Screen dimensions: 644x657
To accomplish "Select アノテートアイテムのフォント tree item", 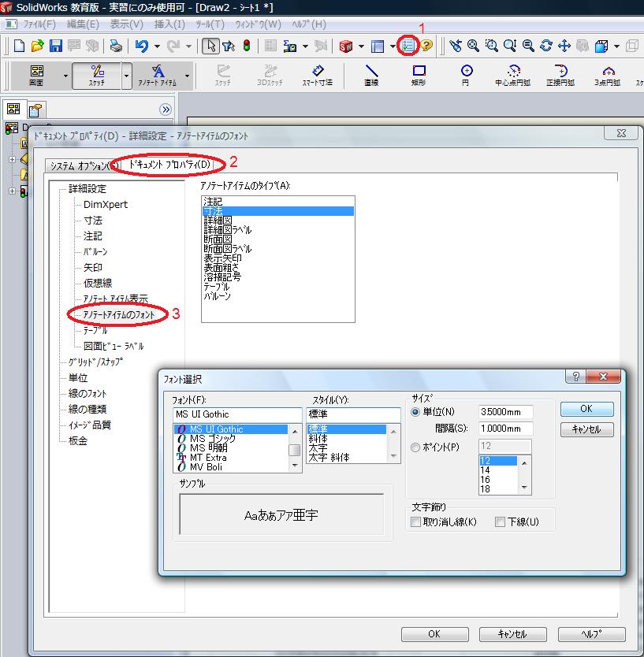I will (x=119, y=314).
